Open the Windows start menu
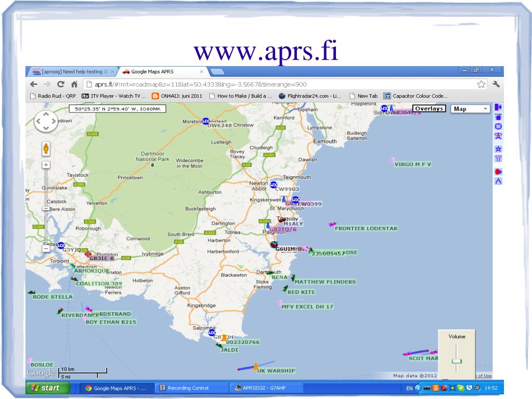 (48, 388)
